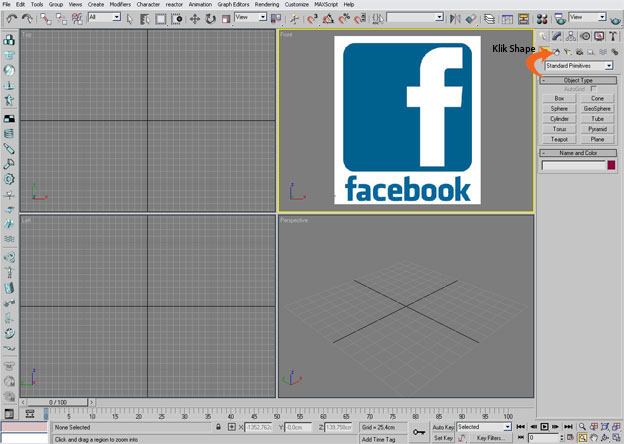Open Schematic View toolbar icon
This screenshot has height=444, width=624.
[523, 19]
